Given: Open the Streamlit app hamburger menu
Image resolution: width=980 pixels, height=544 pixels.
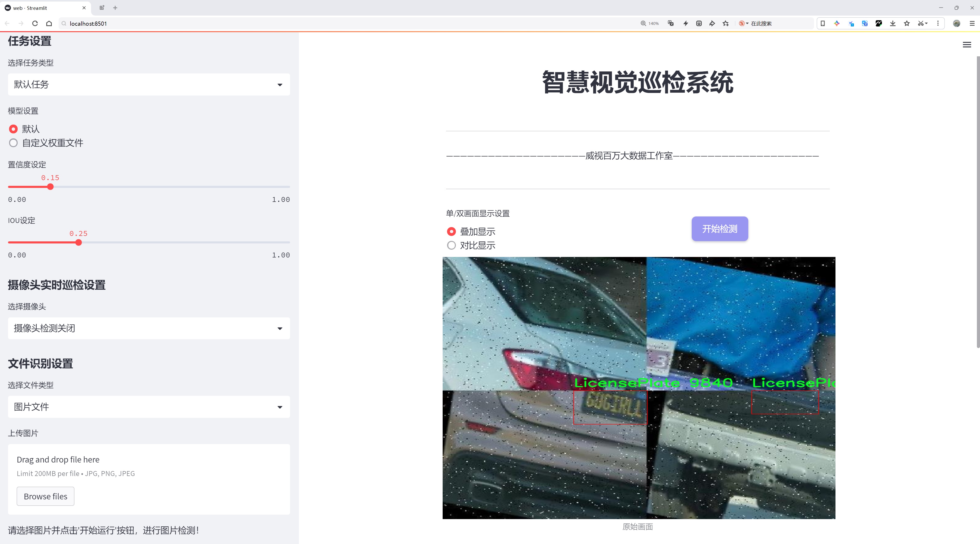Looking at the screenshot, I should pyautogui.click(x=967, y=45).
